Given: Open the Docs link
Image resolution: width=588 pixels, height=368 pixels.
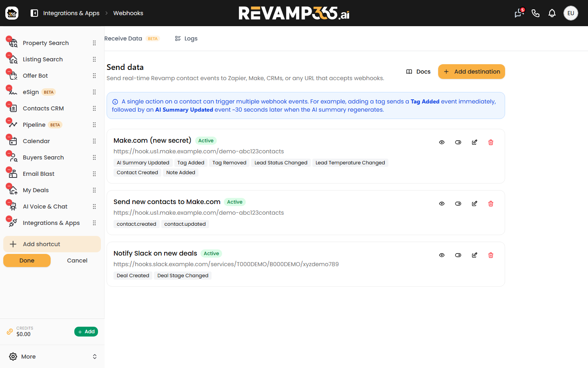Looking at the screenshot, I should pos(418,72).
